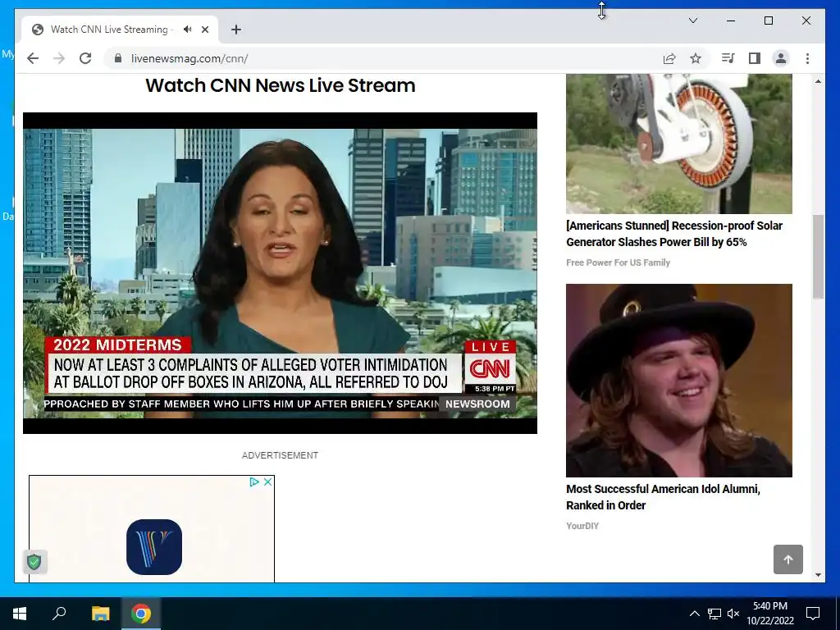Viewport: 840px width, 630px height.
Task: Open the solar generator ad image
Action: [x=678, y=144]
